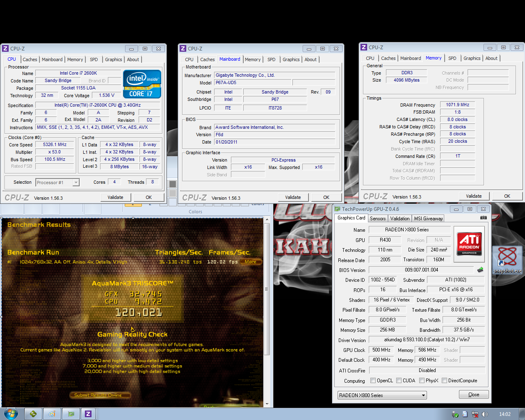The height and width of the screenshot is (420, 525).
Task: Click the multiplier value x 53.0
Action: (x=55, y=152)
